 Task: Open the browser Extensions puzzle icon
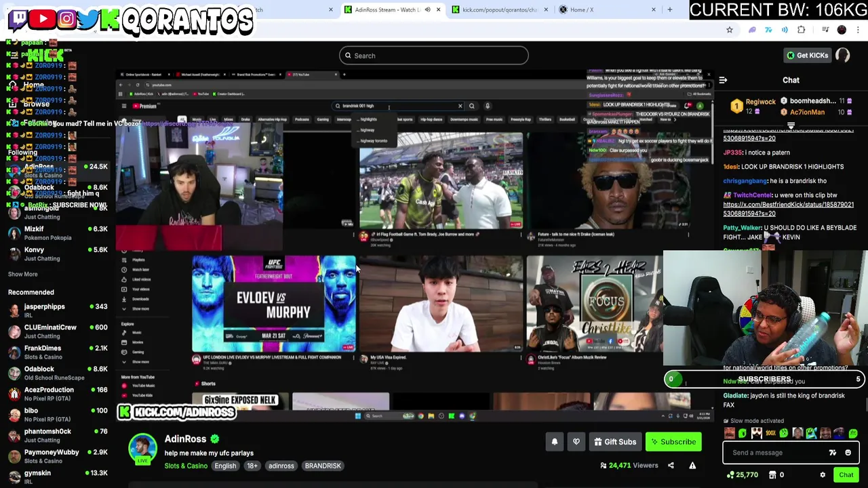[802, 30]
